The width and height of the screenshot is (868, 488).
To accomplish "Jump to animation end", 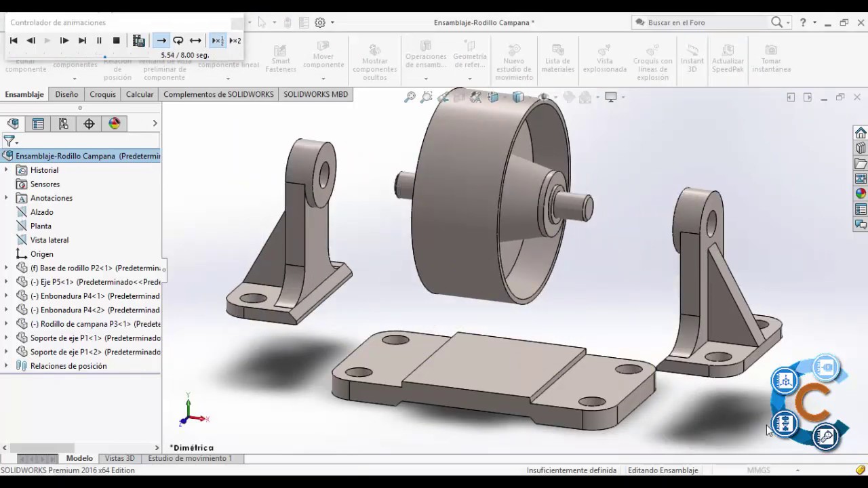I will [82, 41].
